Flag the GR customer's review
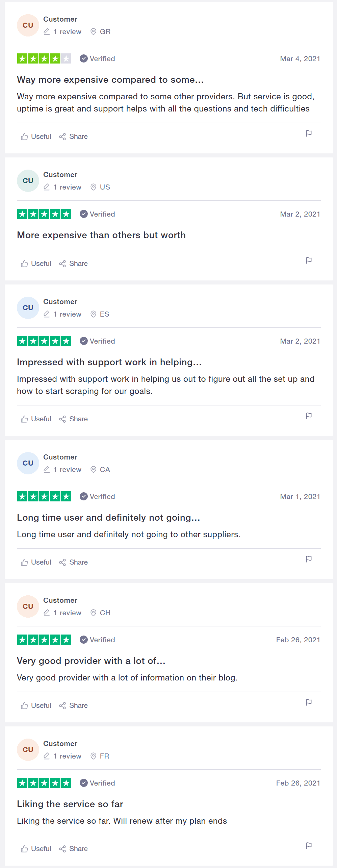 click(x=309, y=133)
